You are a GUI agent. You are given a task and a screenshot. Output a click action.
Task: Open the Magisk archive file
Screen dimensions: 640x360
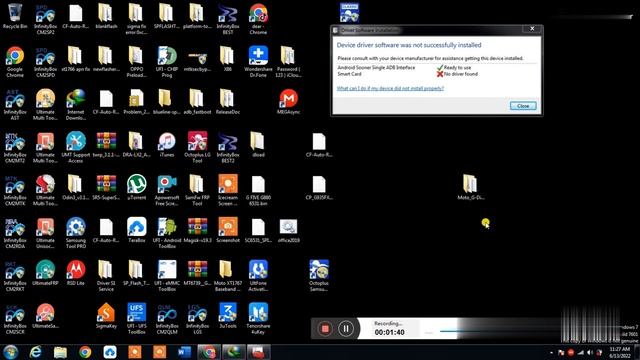197,230
